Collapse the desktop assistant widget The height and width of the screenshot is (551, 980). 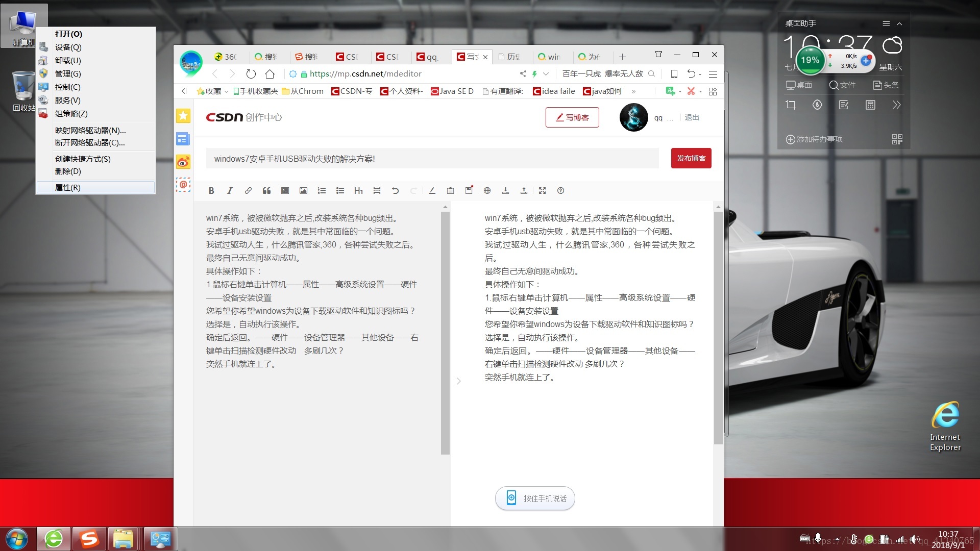tap(899, 23)
